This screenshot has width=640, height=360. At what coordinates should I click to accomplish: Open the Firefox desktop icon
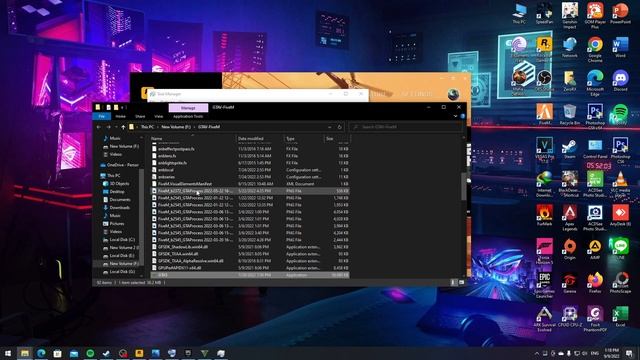pyautogui.click(x=595, y=282)
